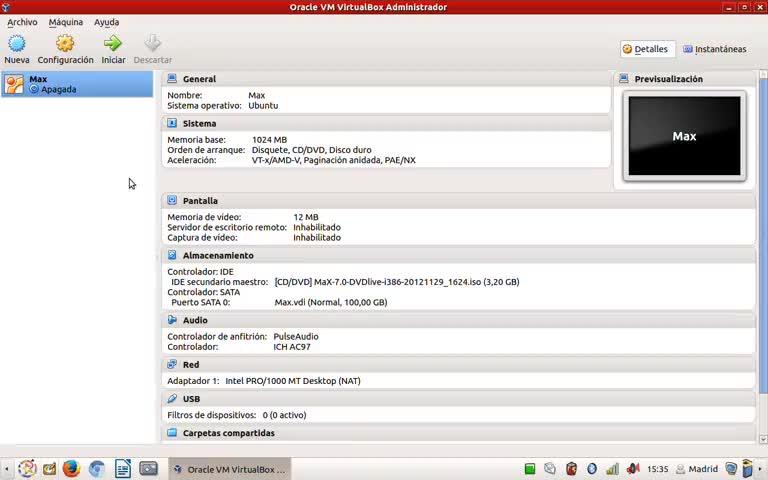Click the Pantalla section monitor icon
Image resolution: width=768 pixels, height=480 pixels.
172,201
